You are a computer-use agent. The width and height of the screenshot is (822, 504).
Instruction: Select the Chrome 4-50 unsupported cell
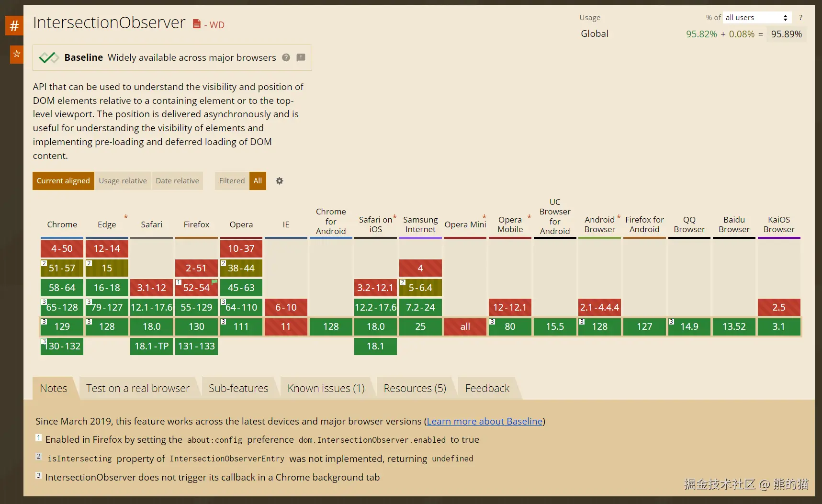62,249
